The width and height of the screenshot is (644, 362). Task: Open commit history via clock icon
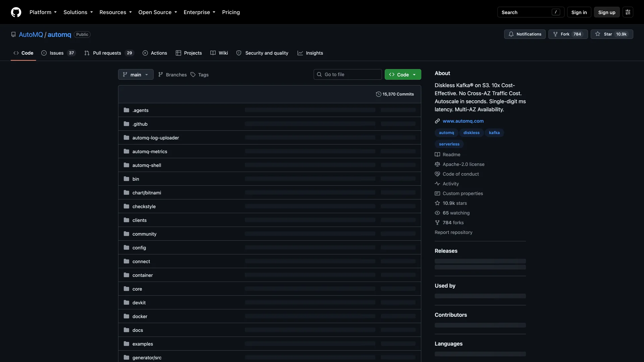(379, 94)
